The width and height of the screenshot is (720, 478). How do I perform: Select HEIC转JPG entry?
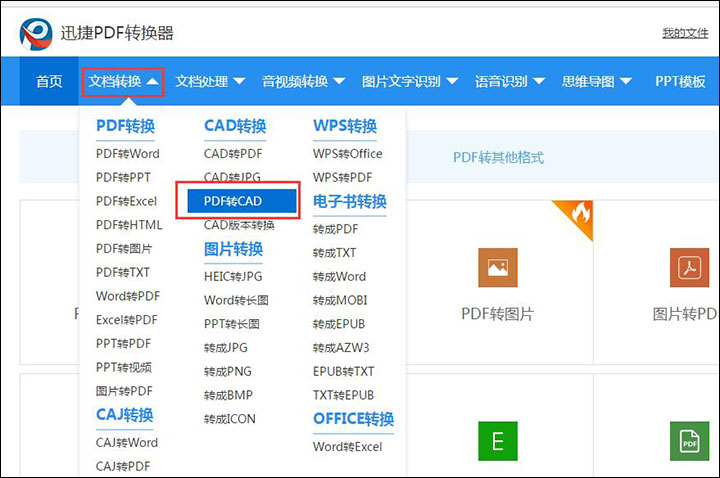click(233, 276)
